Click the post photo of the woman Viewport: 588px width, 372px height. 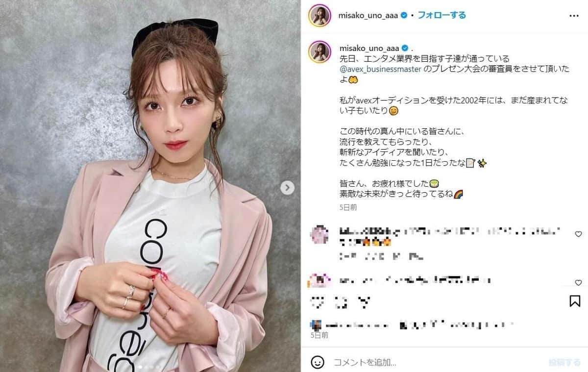(x=150, y=186)
